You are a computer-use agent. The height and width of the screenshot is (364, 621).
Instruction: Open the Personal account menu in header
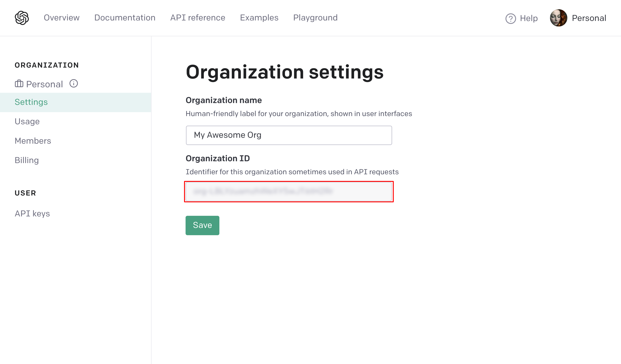point(589,18)
